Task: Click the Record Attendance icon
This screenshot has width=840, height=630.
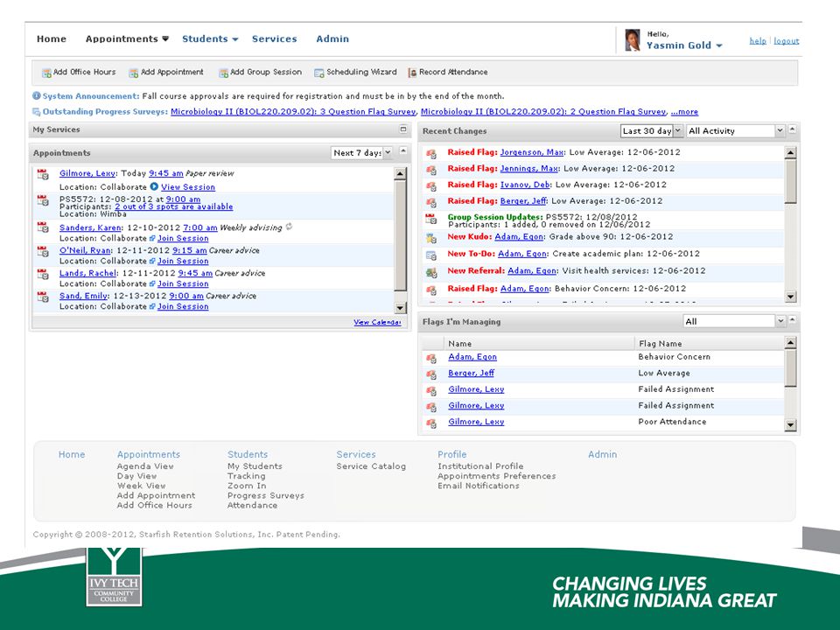Action: 412,73
